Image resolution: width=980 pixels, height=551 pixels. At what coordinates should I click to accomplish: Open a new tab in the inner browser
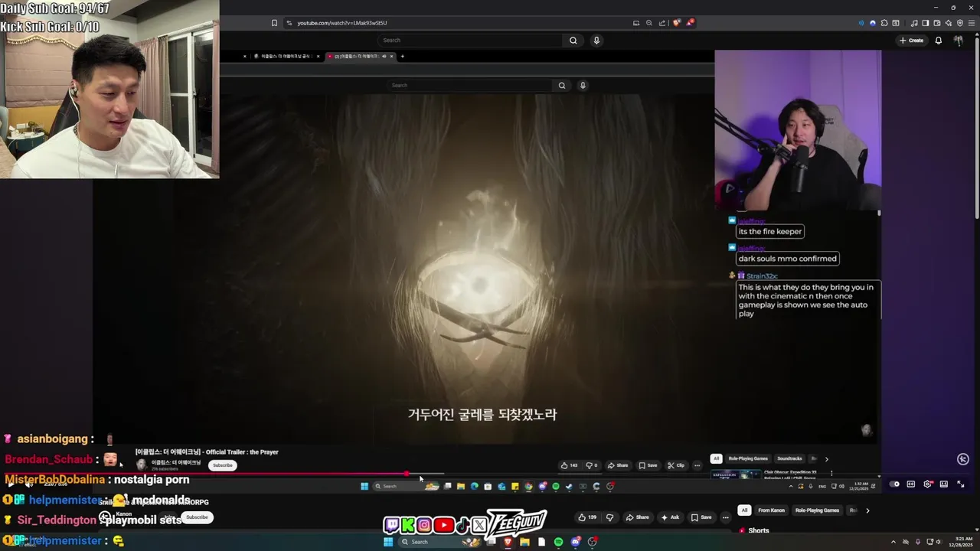[x=402, y=56]
